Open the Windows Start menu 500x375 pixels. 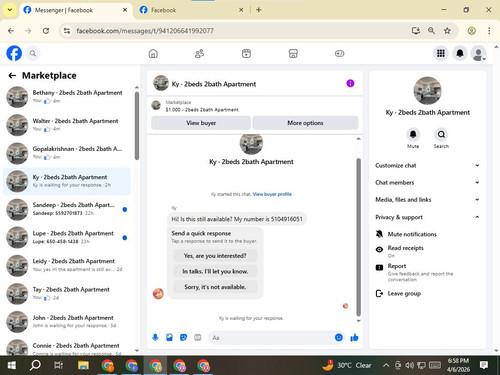coord(12,365)
